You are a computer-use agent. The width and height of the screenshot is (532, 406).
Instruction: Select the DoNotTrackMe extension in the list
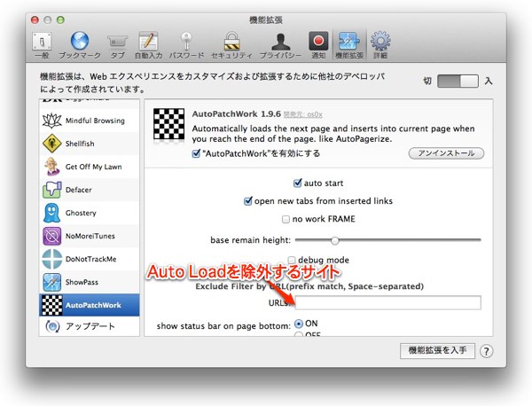(90, 259)
